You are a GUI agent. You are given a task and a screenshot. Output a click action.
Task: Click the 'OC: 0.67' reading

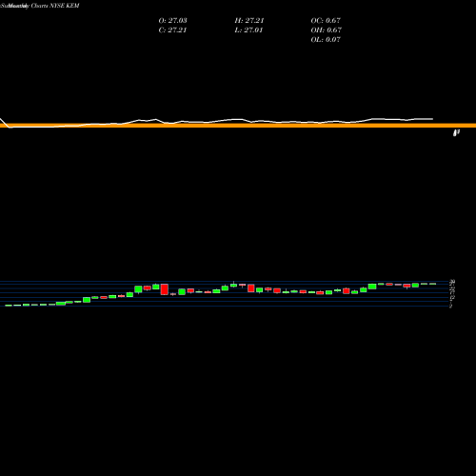point(326,20)
